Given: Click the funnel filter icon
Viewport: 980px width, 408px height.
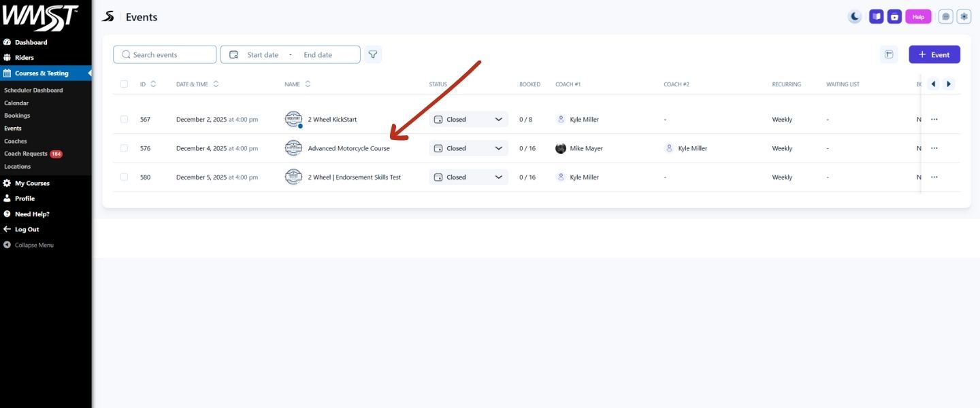Looking at the screenshot, I should pyautogui.click(x=373, y=54).
